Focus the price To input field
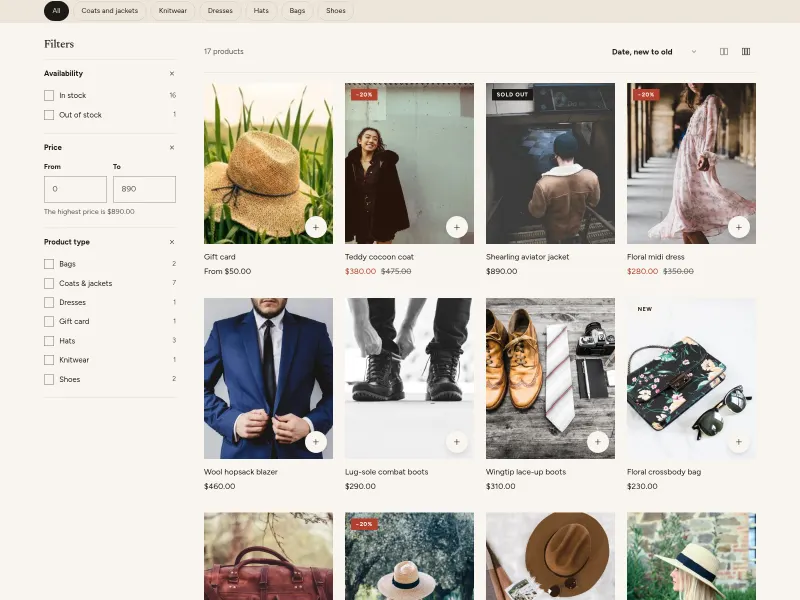This screenshot has height=600, width=800. (144, 189)
